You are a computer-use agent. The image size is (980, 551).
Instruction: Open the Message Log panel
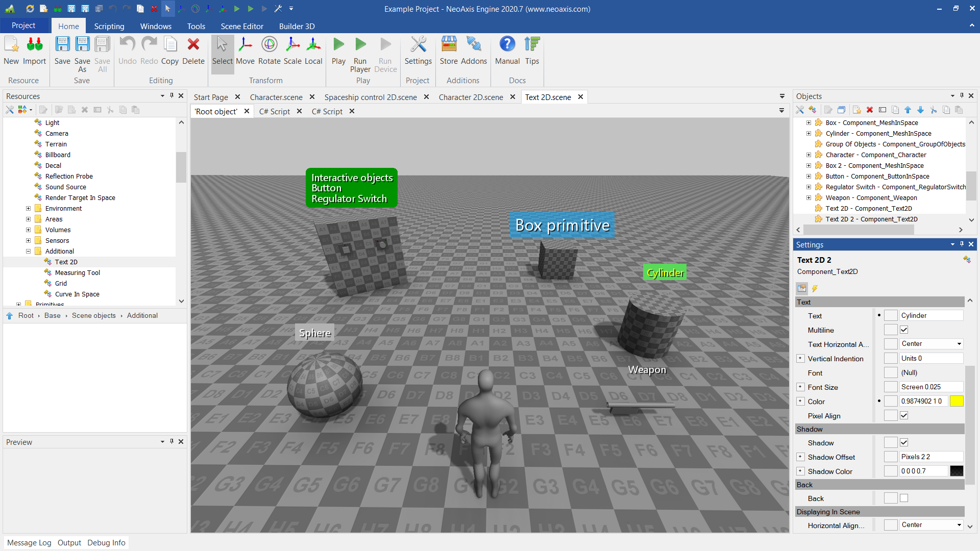click(29, 543)
